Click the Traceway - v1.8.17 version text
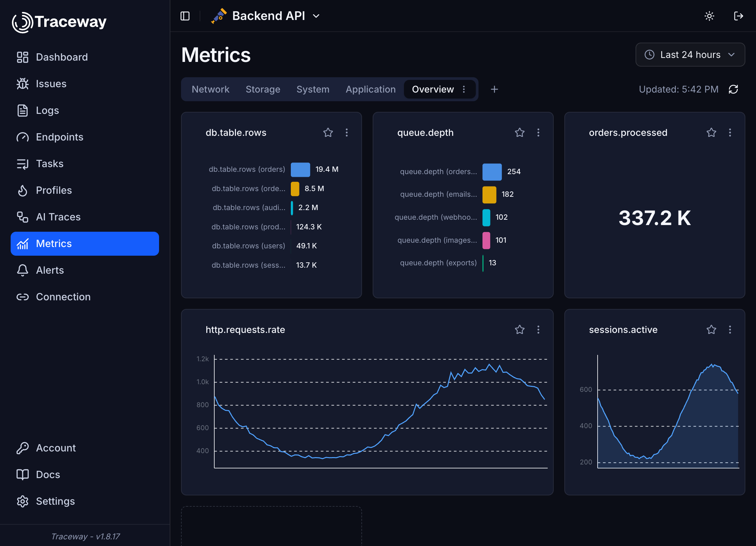Viewport: 756px width, 546px height. click(85, 536)
